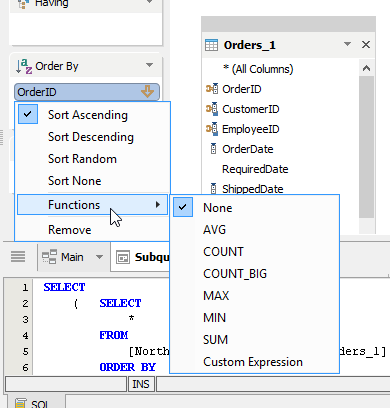Open the Orders_1 table dropdown arrow
This screenshot has width=390, height=408.
point(347,44)
